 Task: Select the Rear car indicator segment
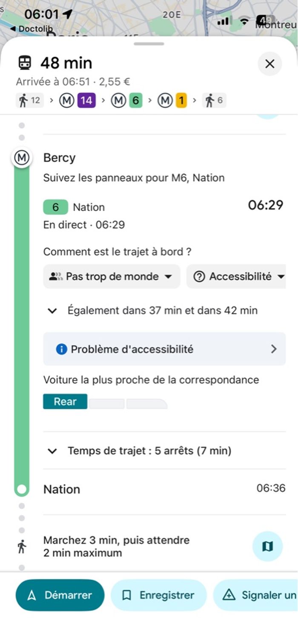[x=65, y=402]
